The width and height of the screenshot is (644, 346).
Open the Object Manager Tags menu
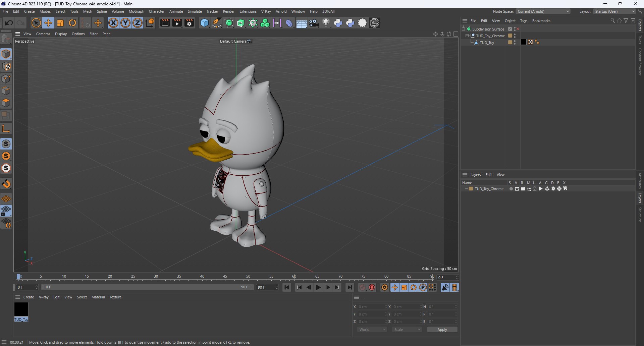point(524,21)
